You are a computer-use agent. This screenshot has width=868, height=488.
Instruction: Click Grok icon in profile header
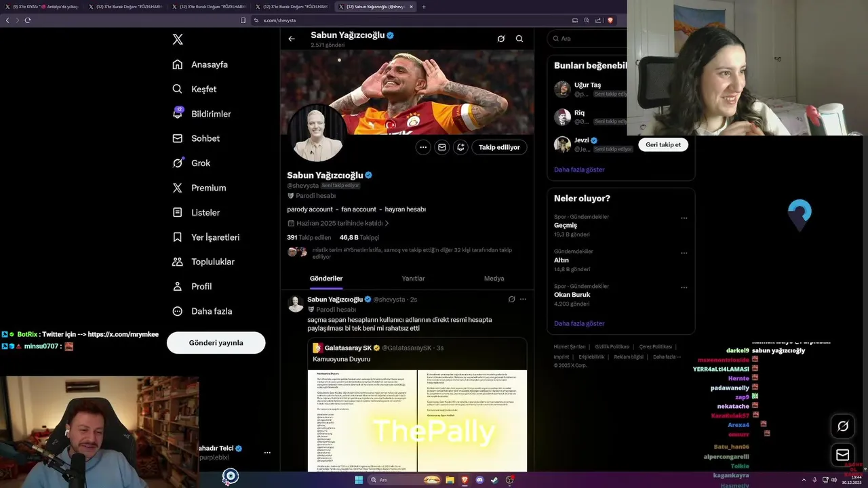[501, 39]
